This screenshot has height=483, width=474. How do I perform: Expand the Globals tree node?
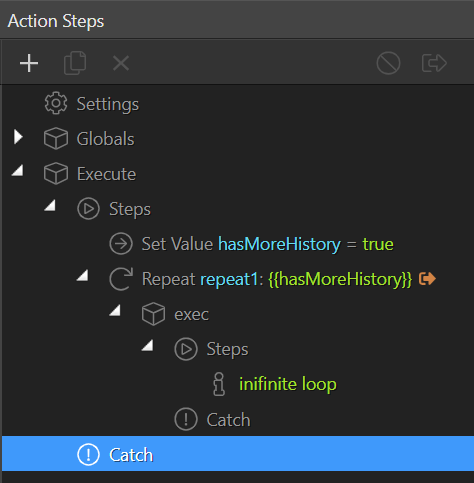tap(18, 137)
